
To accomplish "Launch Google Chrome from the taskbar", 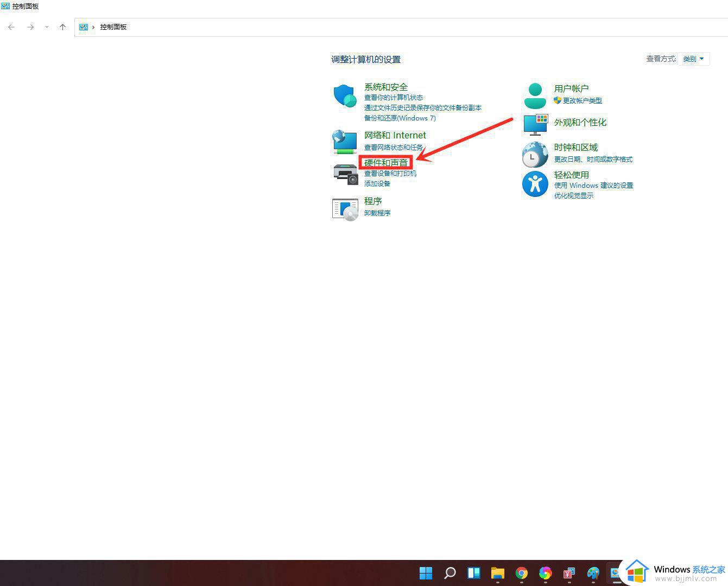I will (522, 573).
